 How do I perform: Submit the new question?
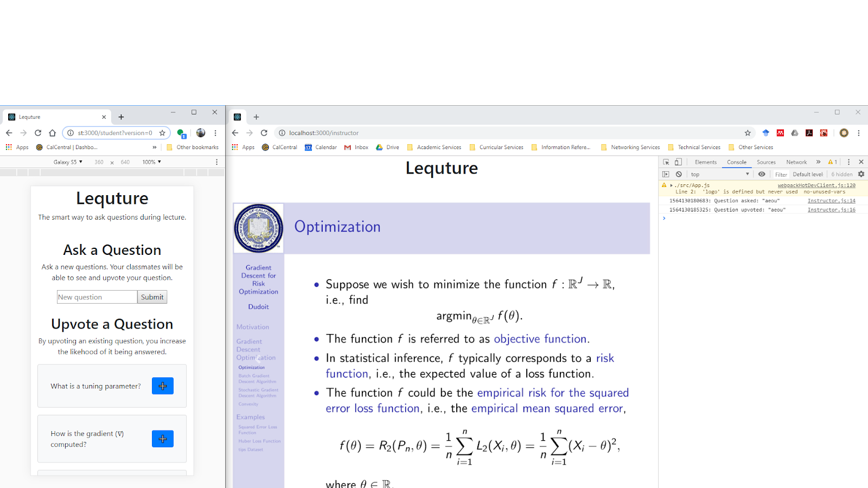tap(152, 297)
